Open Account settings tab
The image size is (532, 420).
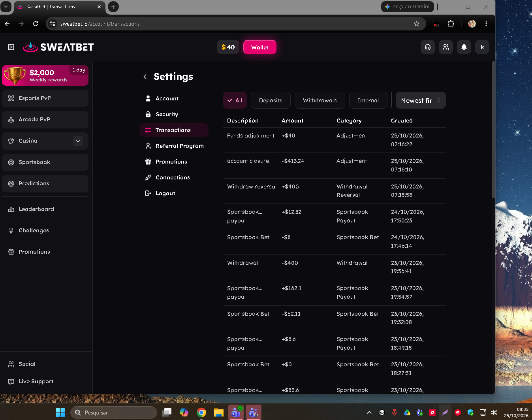pos(174,98)
